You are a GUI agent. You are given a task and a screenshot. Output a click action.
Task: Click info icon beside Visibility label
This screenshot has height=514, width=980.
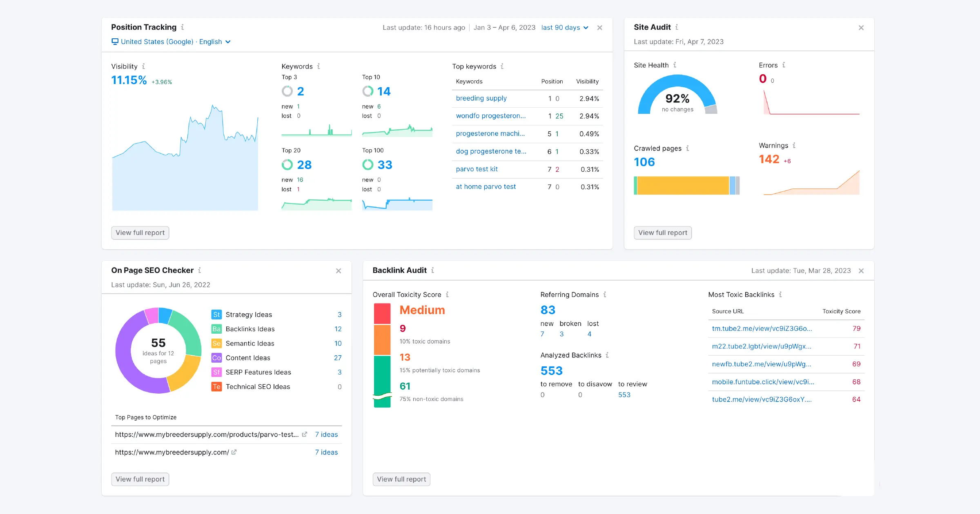point(143,66)
